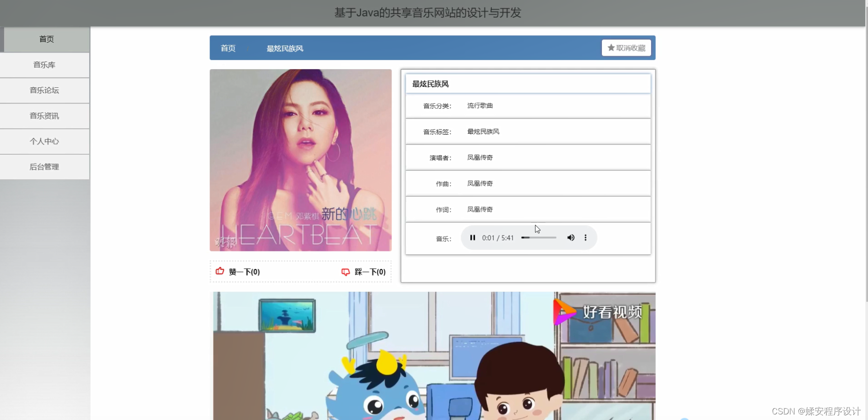Image resolution: width=868 pixels, height=420 pixels.
Task: Open 音乐资讯 from the navigation
Action: pos(45,116)
